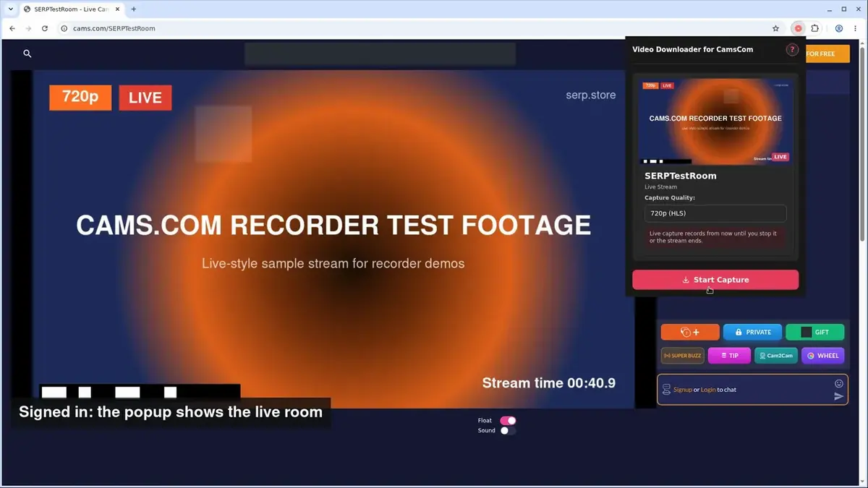The height and width of the screenshot is (488, 868).
Task: View site information icon in address bar
Action: coord(64,28)
